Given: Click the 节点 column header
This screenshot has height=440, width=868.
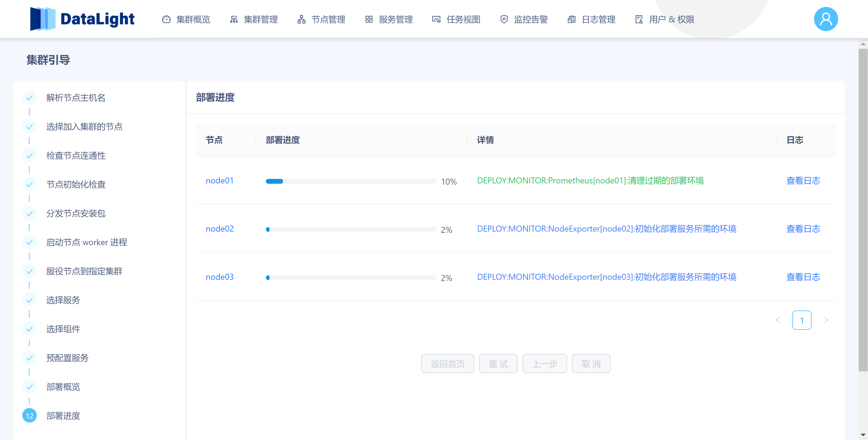Looking at the screenshot, I should [214, 140].
